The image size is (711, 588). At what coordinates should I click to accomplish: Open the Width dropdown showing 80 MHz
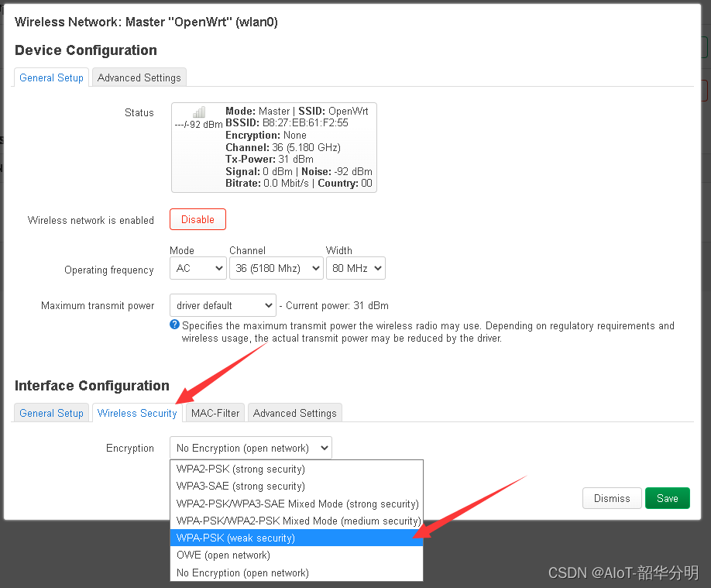(x=355, y=268)
